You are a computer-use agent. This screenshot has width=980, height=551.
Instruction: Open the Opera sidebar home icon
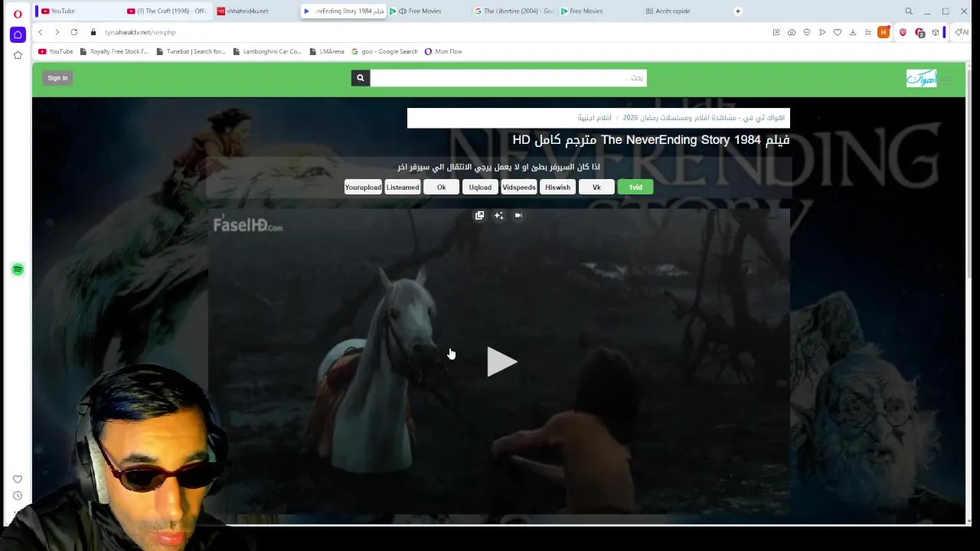[x=18, y=34]
